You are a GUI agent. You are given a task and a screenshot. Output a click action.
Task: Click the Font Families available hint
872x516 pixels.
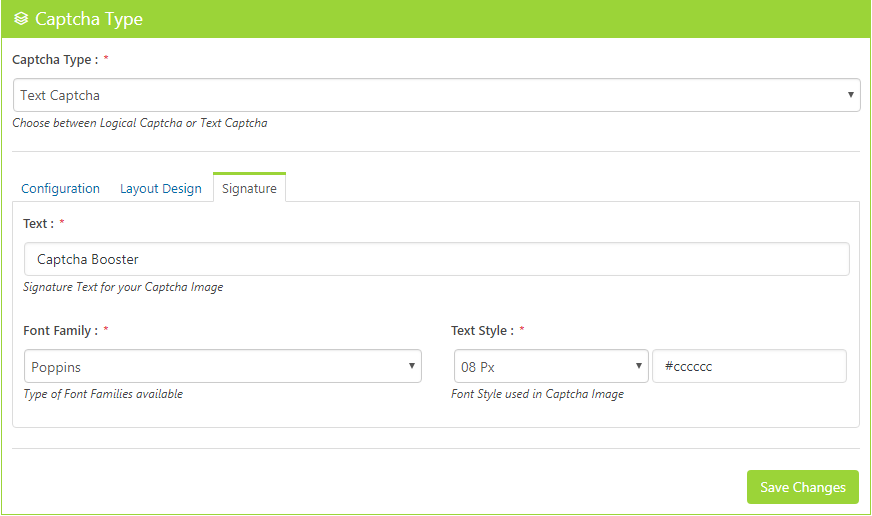coord(103,394)
